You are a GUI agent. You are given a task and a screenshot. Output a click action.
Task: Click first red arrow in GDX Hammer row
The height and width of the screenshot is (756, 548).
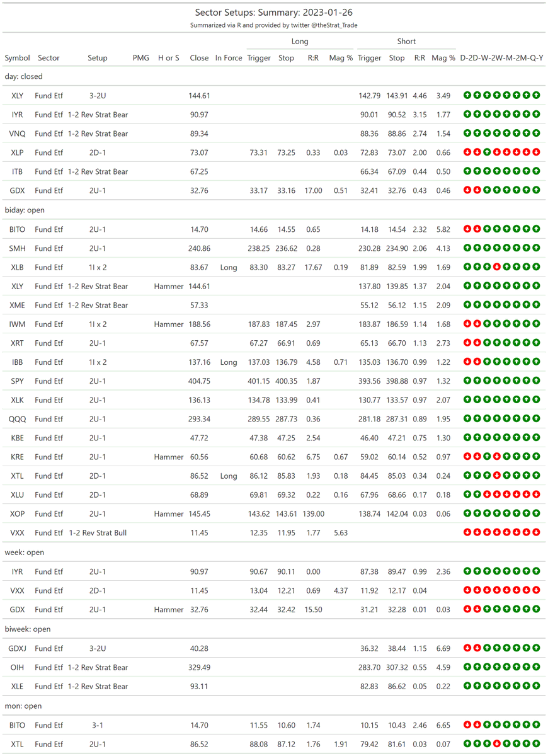pos(467,609)
